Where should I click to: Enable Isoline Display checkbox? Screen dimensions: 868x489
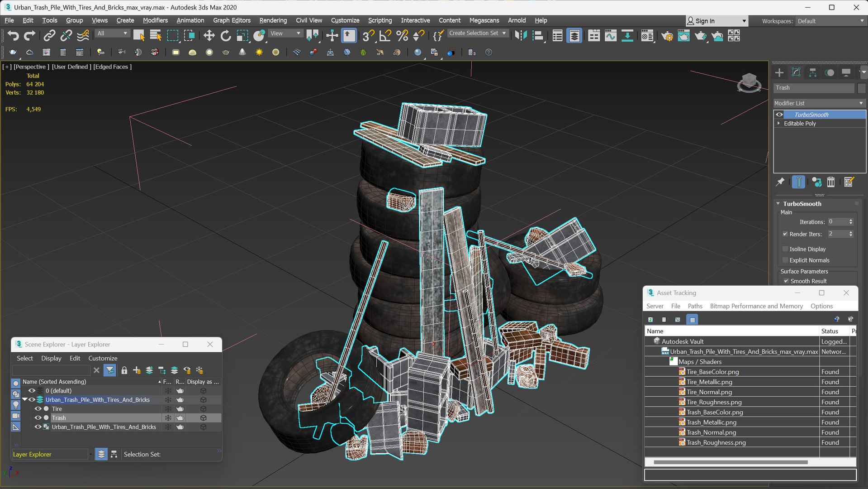(785, 249)
